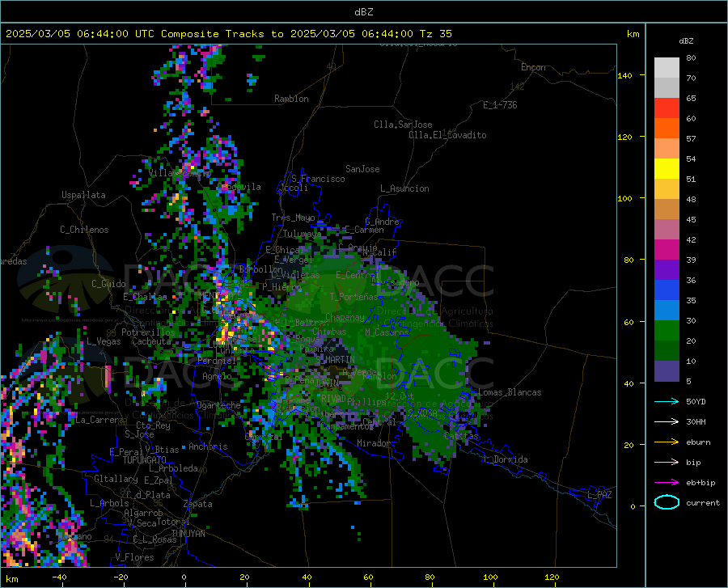Select the green 20 dBZ color swatch
The height and width of the screenshot is (588, 728).
coord(667,331)
